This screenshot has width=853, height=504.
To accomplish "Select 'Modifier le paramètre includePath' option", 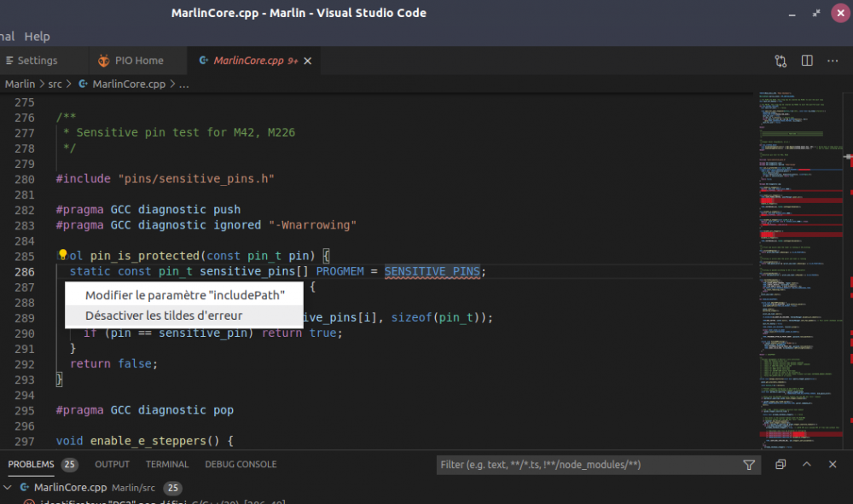I will coord(183,294).
